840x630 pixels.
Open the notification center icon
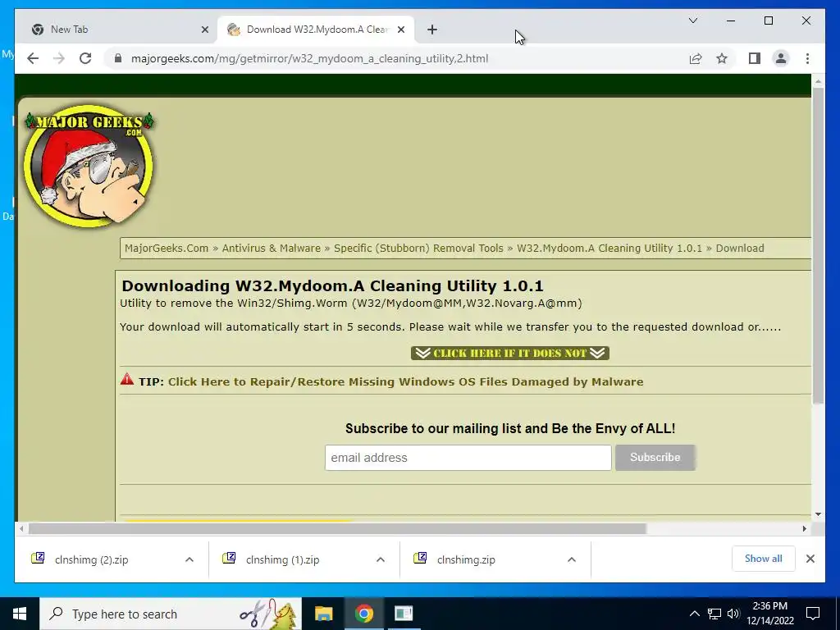click(x=813, y=614)
